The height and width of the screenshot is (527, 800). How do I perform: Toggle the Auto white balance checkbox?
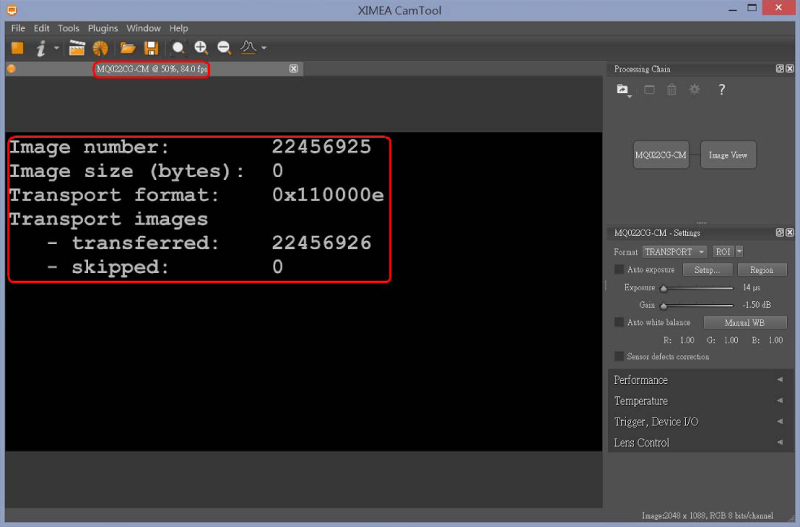(x=619, y=322)
